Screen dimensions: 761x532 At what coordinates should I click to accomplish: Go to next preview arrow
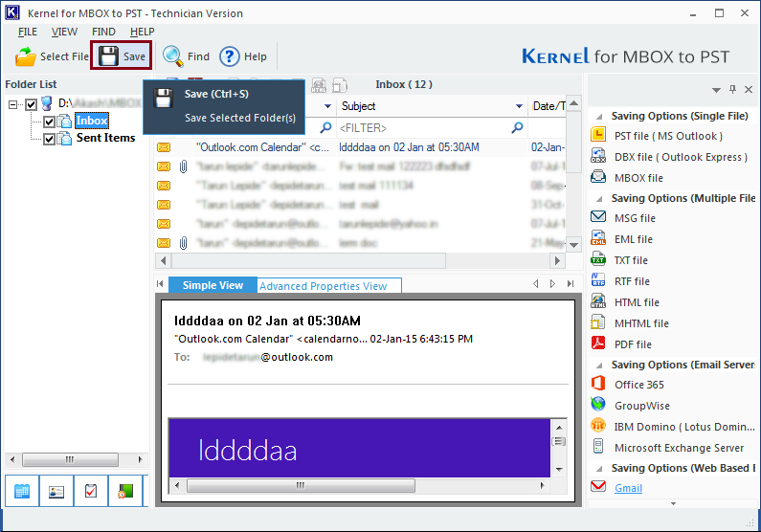[552, 283]
